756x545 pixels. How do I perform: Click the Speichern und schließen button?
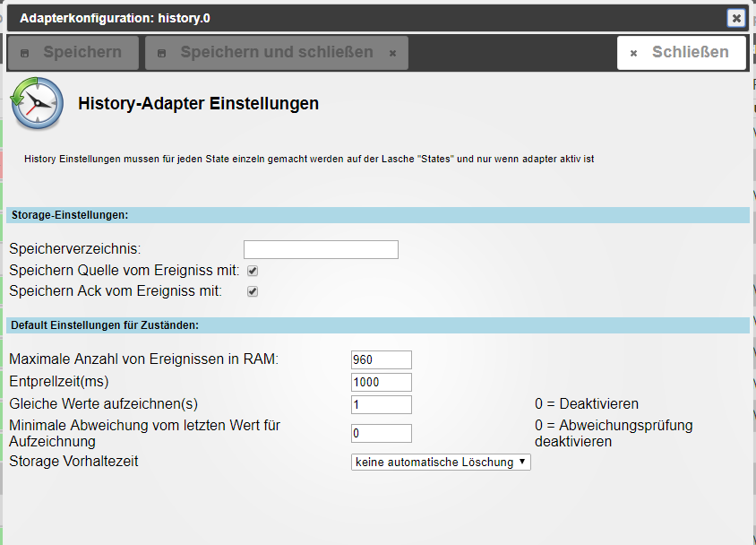[276, 53]
